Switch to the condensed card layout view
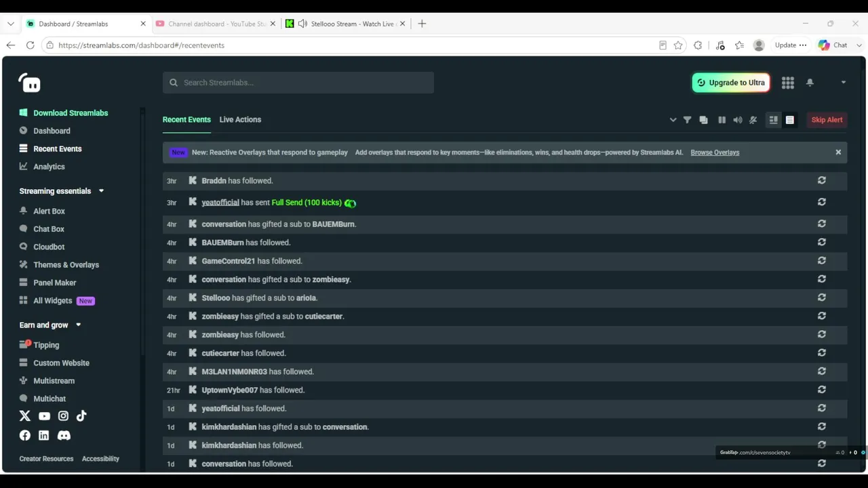 pyautogui.click(x=773, y=120)
